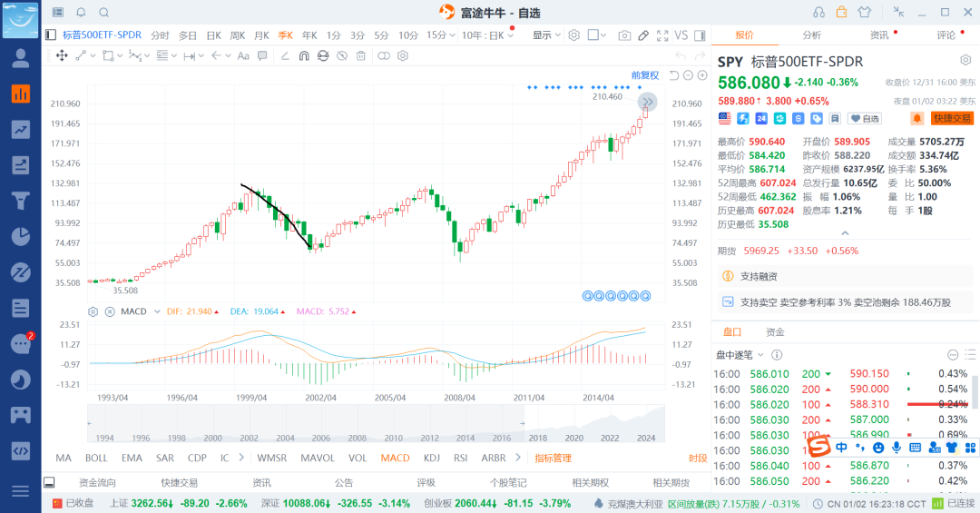Open the code script sidebar icon

pos(21,450)
